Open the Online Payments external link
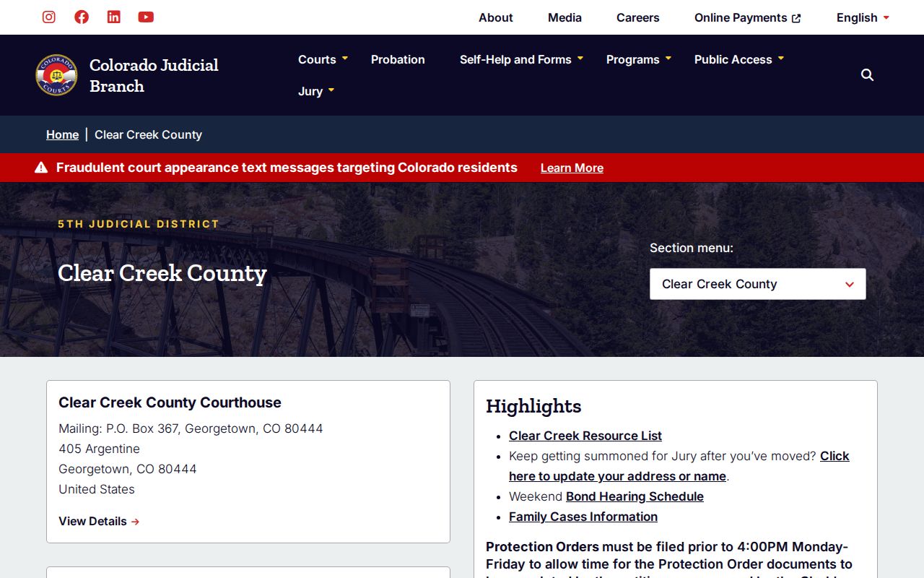This screenshot has width=924, height=578. tap(748, 17)
